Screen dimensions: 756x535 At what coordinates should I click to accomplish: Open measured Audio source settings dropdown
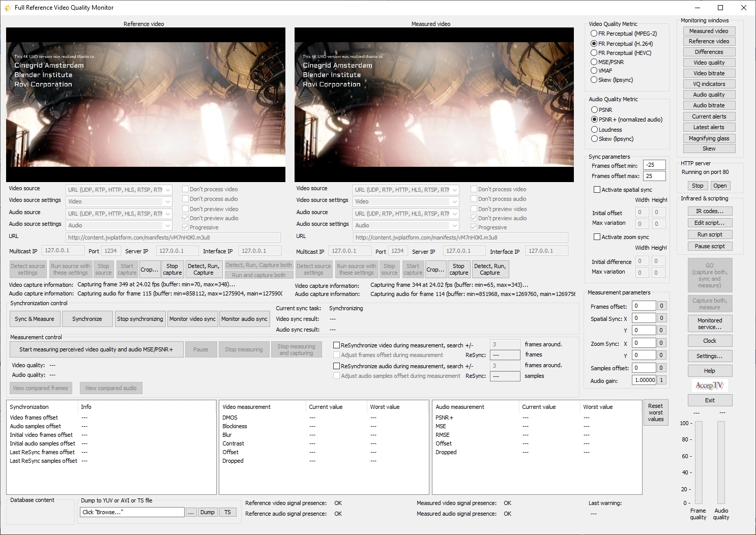(406, 225)
